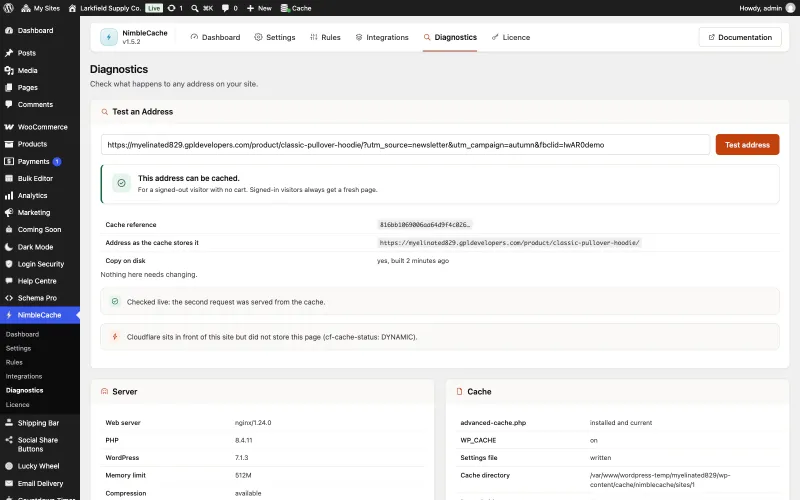Viewport: 800px width, 500px height.
Task: Open the Diagnostics submenu item
Action: point(24,391)
